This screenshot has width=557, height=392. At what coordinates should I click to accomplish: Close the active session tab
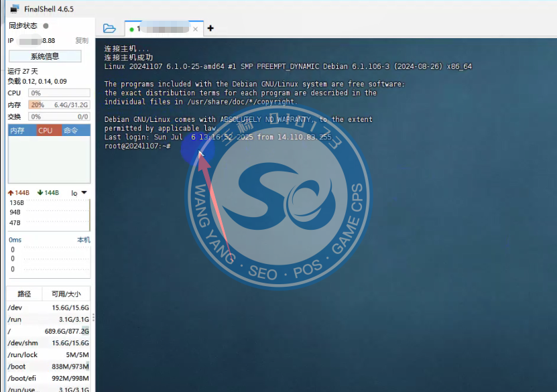pos(196,29)
